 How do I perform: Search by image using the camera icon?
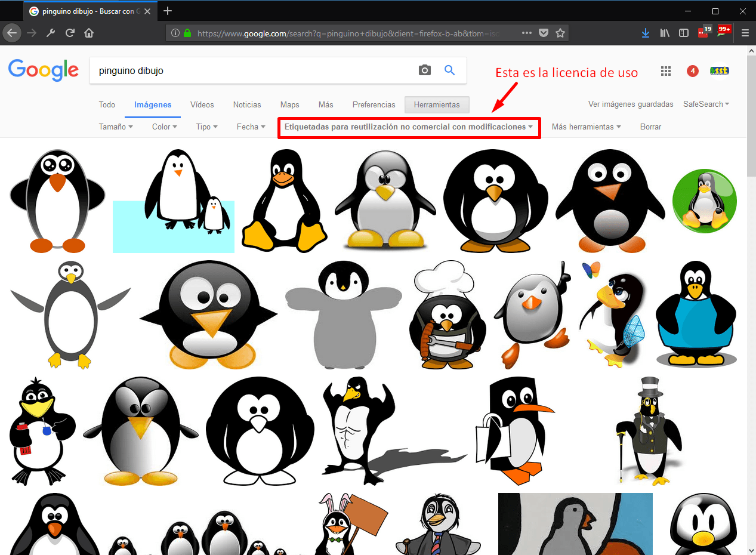424,70
